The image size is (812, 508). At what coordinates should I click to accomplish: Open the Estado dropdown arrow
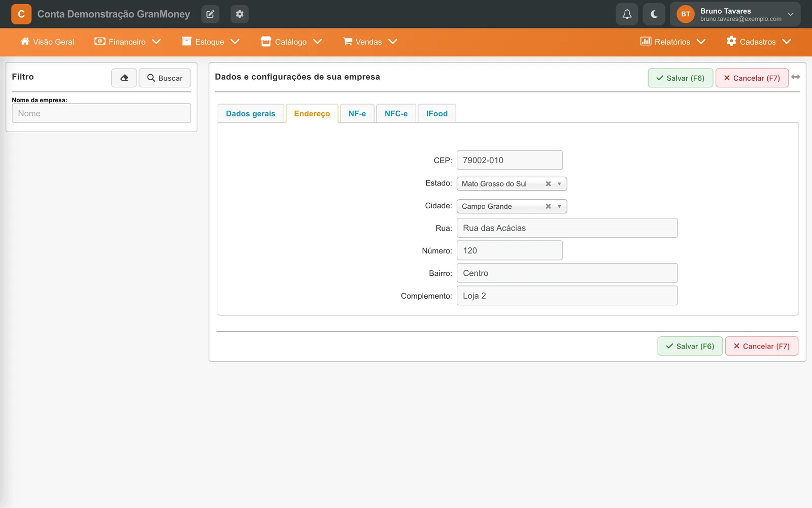(559, 184)
